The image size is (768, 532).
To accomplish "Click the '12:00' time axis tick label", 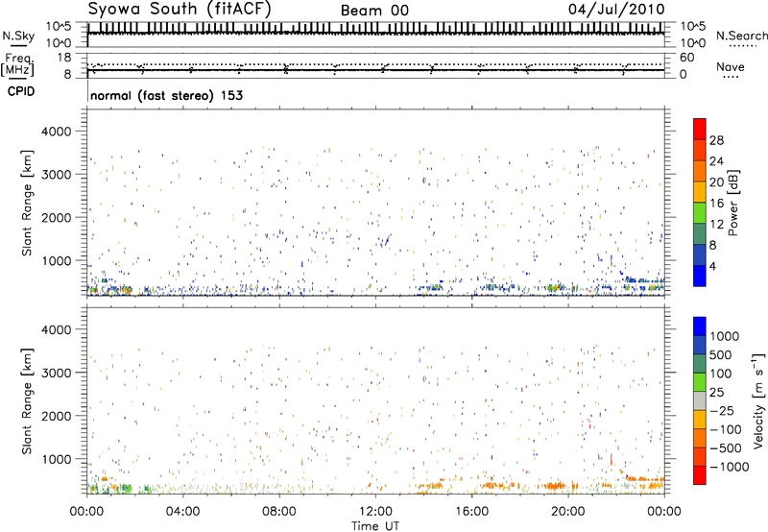I will [375, 512].
